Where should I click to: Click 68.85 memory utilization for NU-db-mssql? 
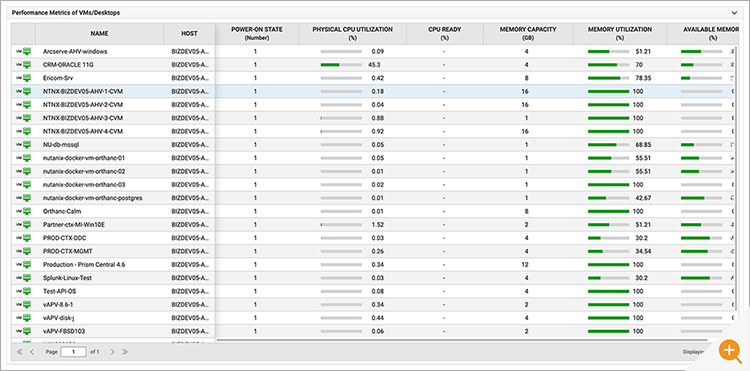[x=643, y=144]
